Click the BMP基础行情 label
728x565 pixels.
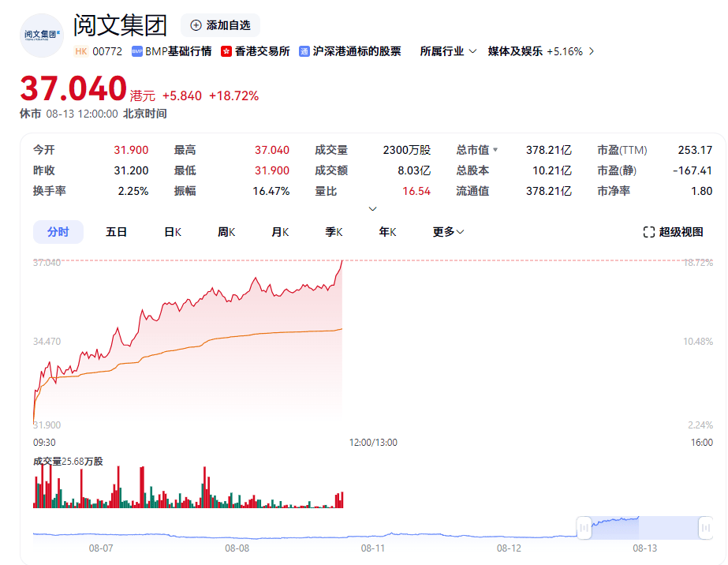point(178,51)
